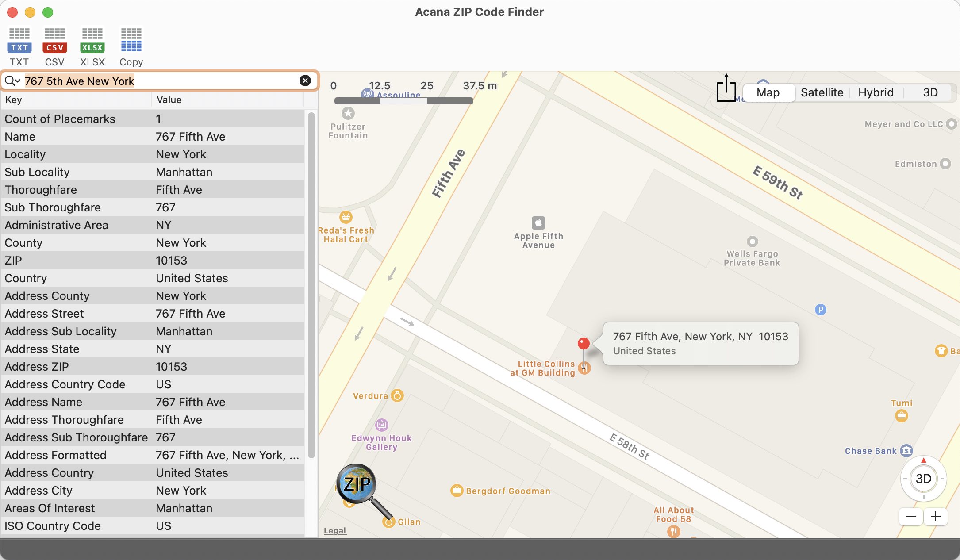Click Wells Fargo Private Bank marker
This screenshot has height=560, width=960.
[752, 242]
